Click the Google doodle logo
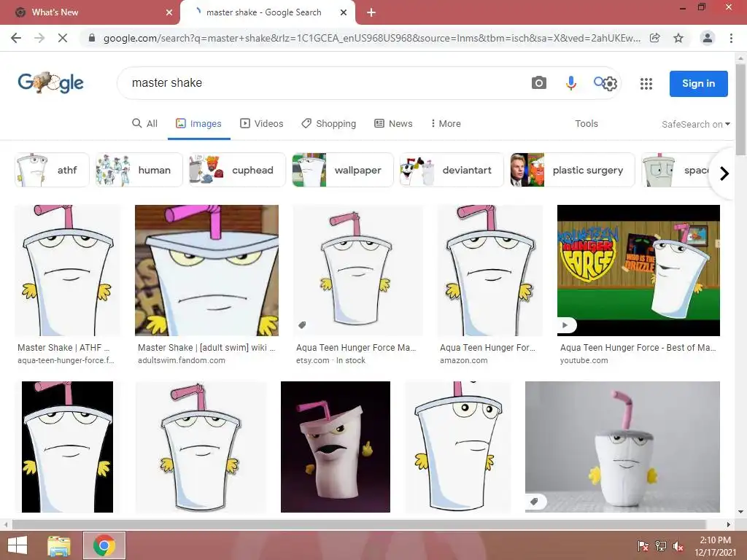This screenshot has width=747, height=560. (x=50, y=83)
